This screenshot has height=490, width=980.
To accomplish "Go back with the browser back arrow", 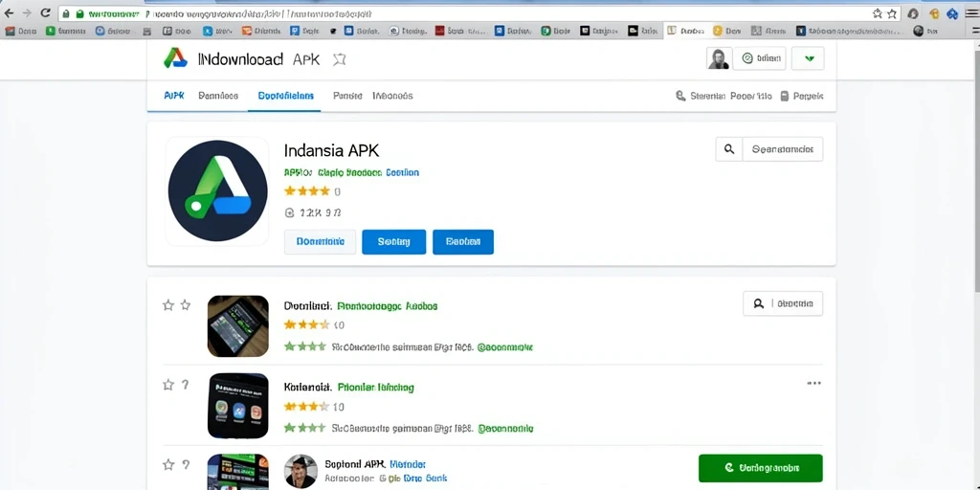I will (x=9, y=12).
